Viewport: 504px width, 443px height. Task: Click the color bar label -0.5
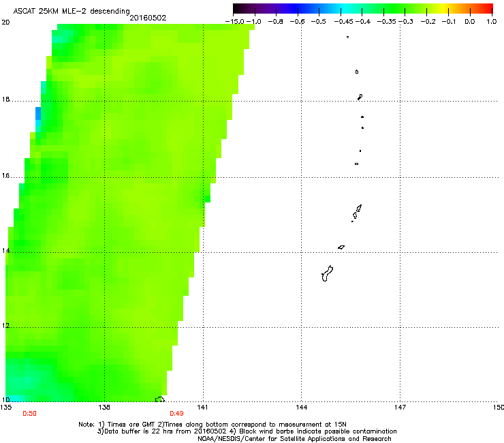tap(318, 22)
